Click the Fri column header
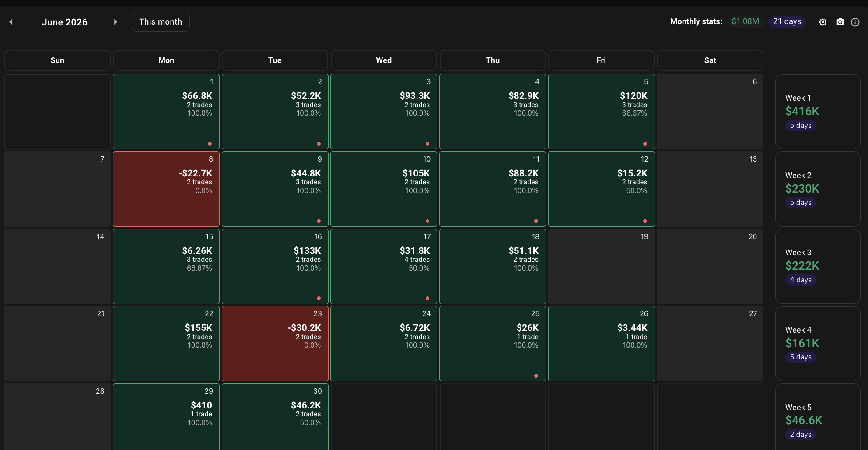The width and height of the screenshot is (868, 450). click(601, 60)
